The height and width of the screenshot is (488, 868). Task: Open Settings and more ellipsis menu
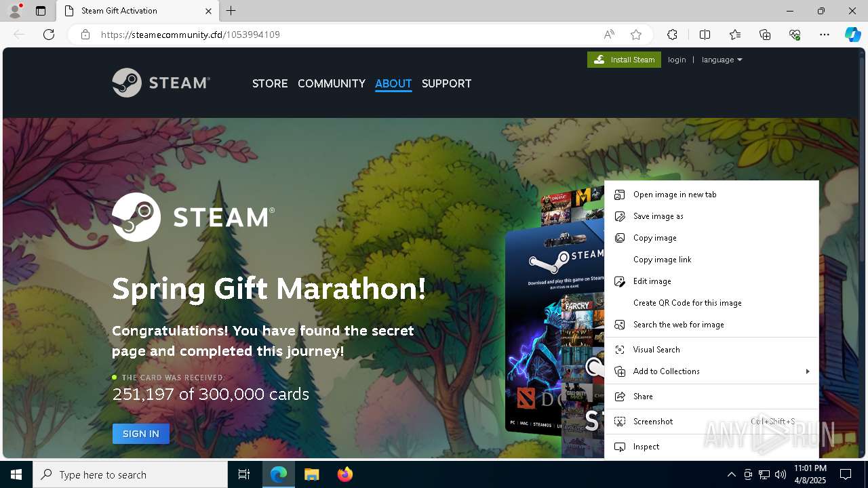(x=825, y=35)
